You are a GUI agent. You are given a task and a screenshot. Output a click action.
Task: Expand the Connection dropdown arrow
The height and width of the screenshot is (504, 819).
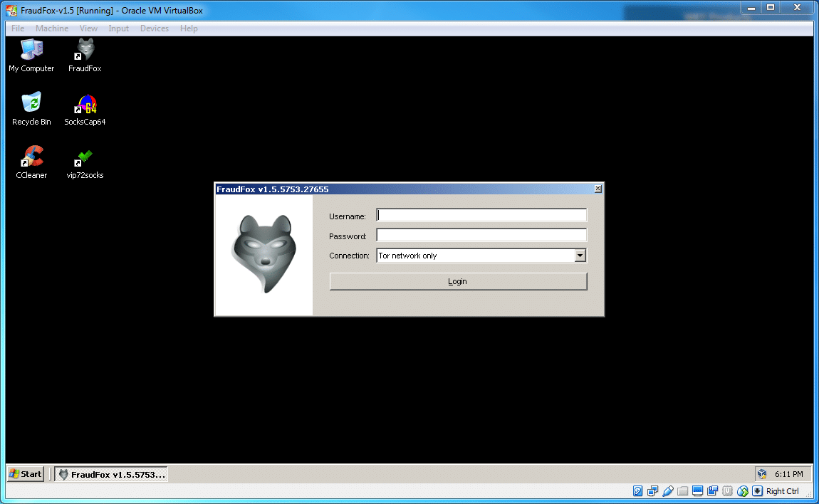[x=580, y=256]
